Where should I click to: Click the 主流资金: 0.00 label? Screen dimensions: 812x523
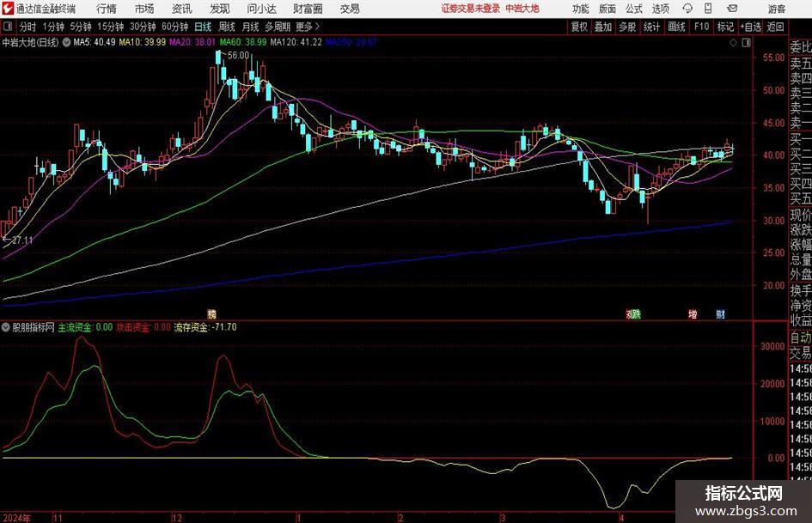pos(85,327)
